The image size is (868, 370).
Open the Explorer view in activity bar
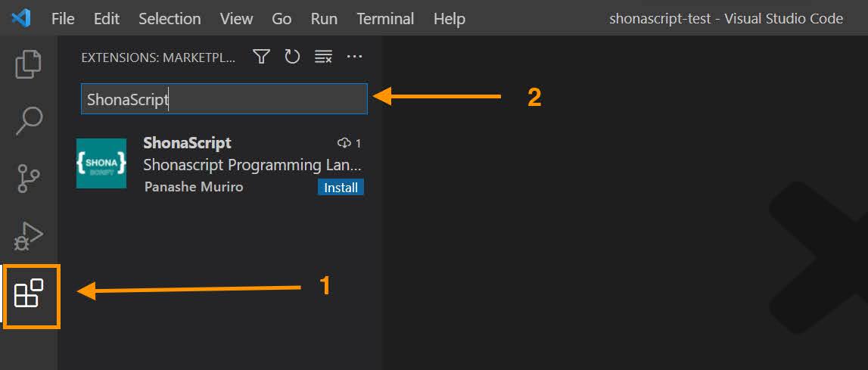pyautogui.click(x=29, y=64)
